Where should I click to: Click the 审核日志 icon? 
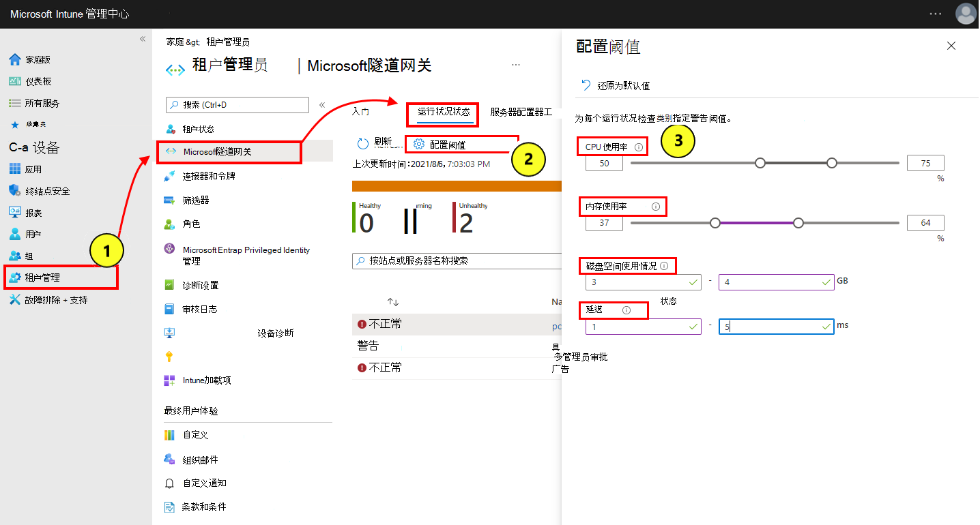pos(169,309)
